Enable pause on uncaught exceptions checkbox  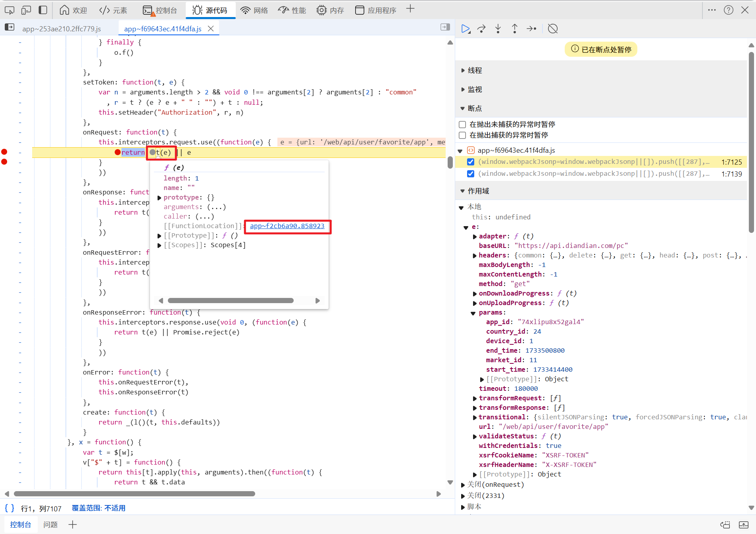pyautogui.click(x=462, y=125)
